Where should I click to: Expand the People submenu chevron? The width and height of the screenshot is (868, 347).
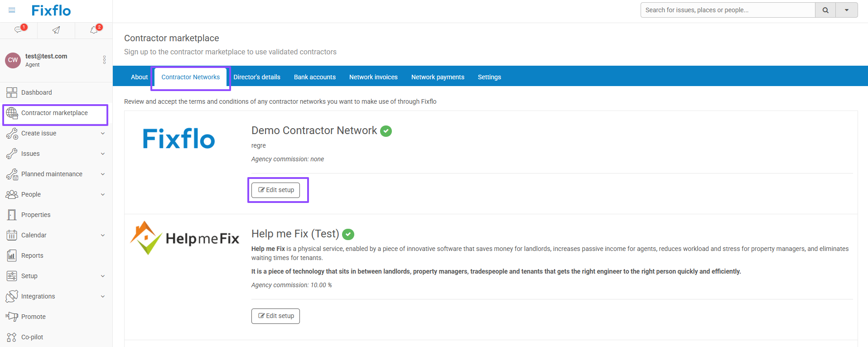coord(103,194)
